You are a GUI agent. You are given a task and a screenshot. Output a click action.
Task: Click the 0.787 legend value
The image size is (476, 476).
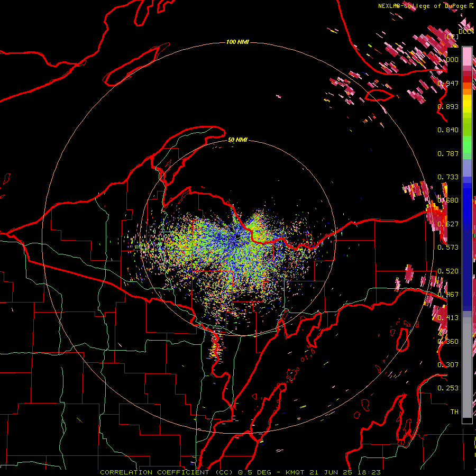[x=448, y=153]
